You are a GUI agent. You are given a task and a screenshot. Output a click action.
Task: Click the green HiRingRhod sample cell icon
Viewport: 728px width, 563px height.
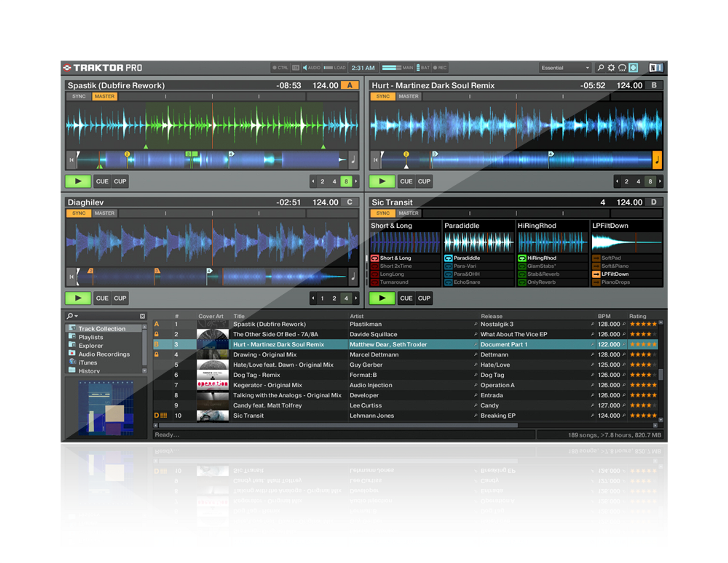tap(522, 258)
